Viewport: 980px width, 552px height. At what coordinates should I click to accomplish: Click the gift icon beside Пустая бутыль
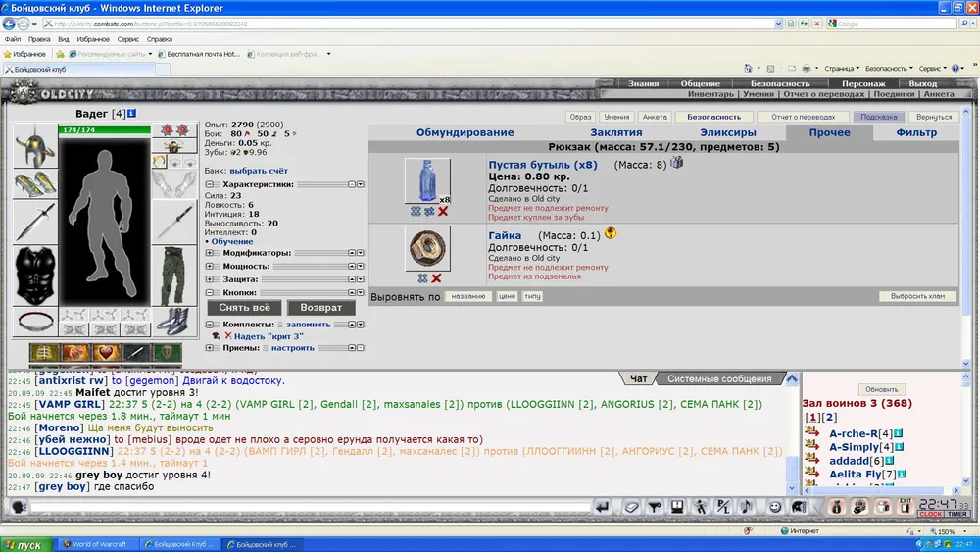click(676, 163)
